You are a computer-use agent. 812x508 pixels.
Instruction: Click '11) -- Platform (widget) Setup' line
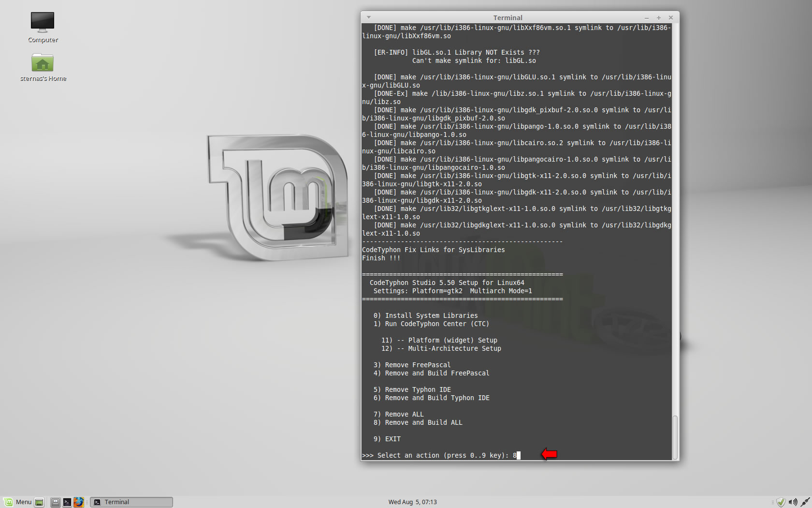click(439, 340)
